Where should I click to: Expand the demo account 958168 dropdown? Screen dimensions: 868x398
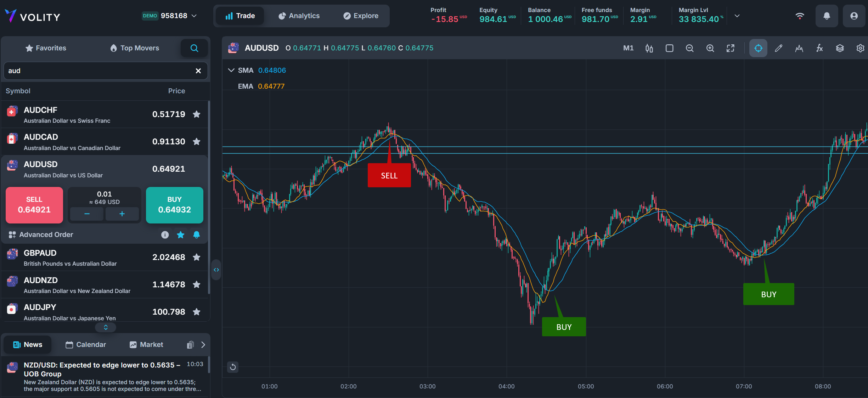194,16
